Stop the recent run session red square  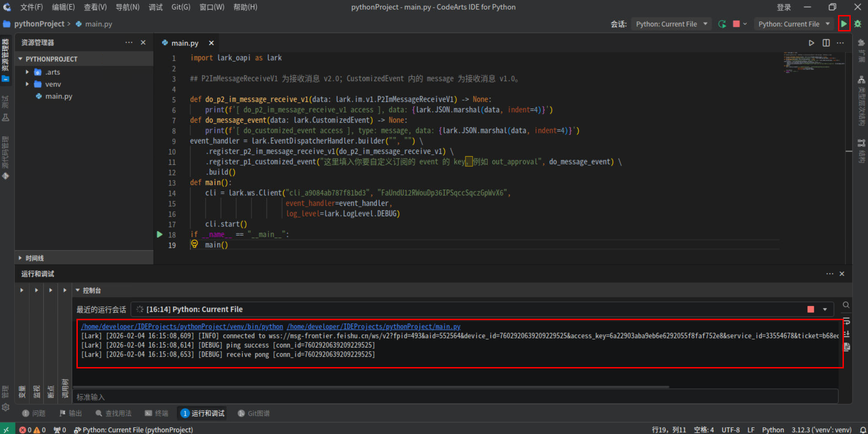[x=811, y=309]
